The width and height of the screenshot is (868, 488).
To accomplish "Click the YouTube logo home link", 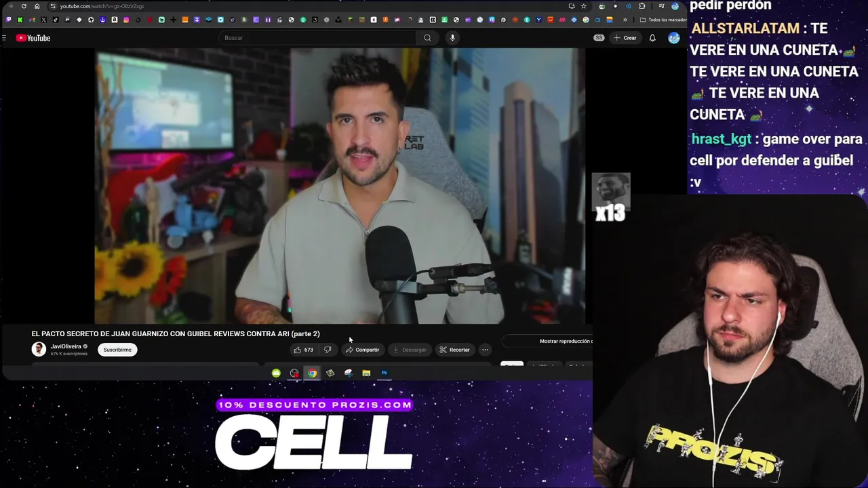I will pyautogui.click(x=33, y=38).
